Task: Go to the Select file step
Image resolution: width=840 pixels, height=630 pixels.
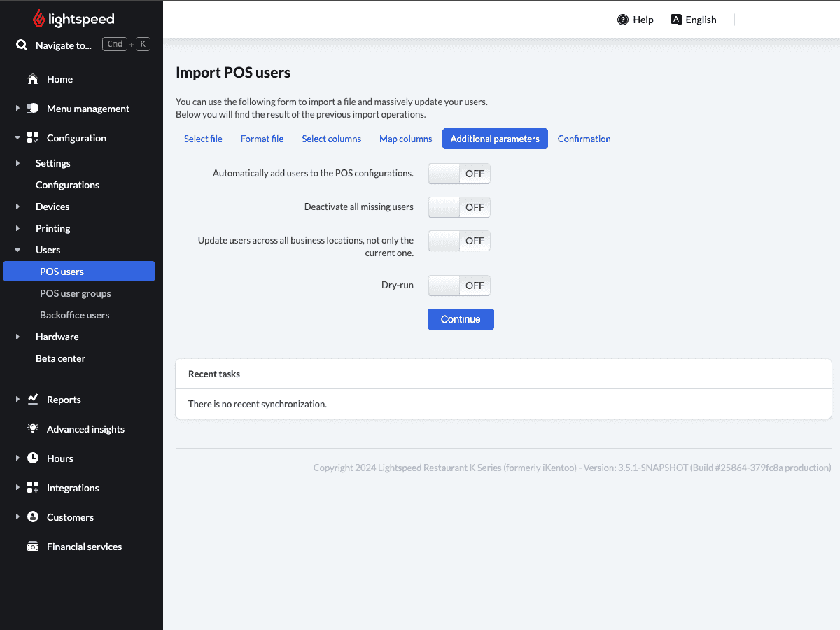Action: click(x=203, y=139)
